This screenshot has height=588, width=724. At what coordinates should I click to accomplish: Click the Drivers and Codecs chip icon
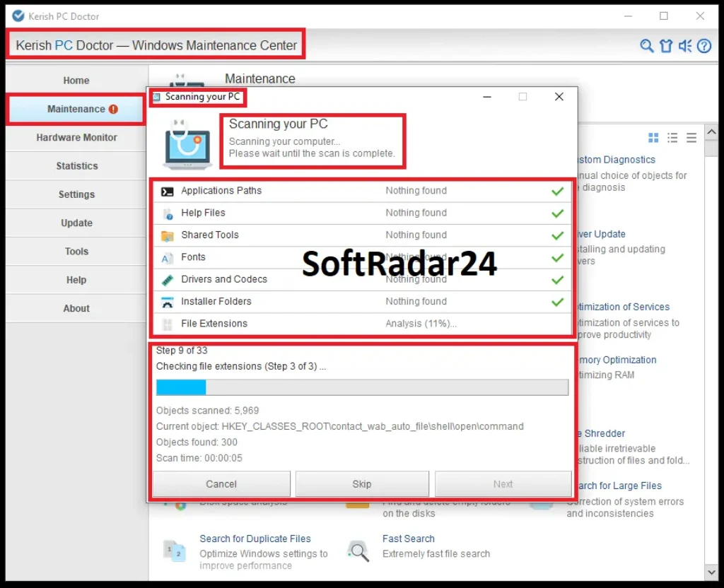pyautogui.click(x=168, y=280)
